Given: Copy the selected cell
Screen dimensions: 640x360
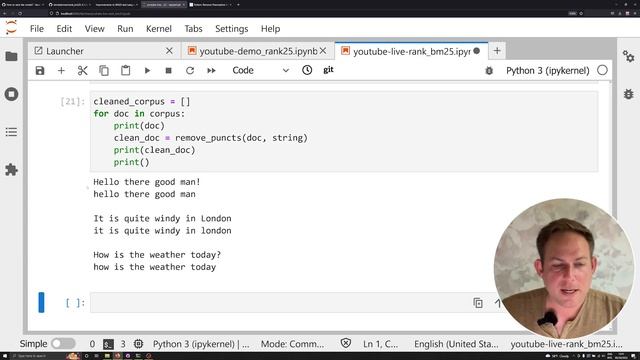Looking at the screenshot, I should (x=104, y=71).
